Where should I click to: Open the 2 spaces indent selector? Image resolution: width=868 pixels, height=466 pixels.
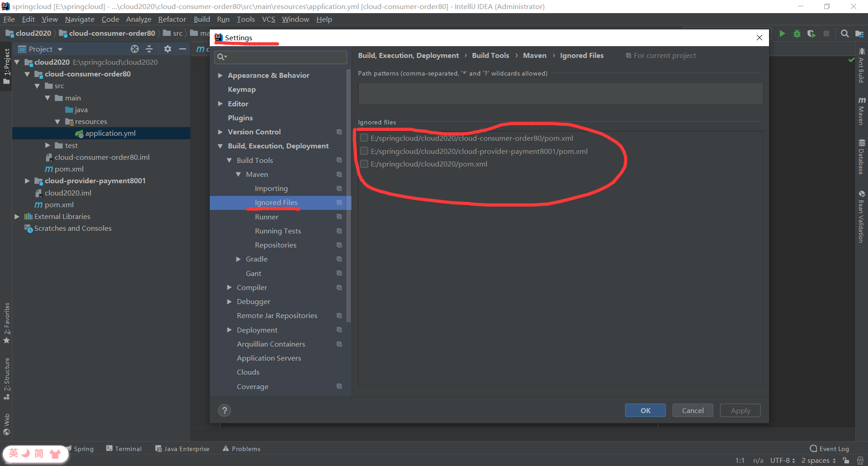pyautogui.click(x=818, y=461)
